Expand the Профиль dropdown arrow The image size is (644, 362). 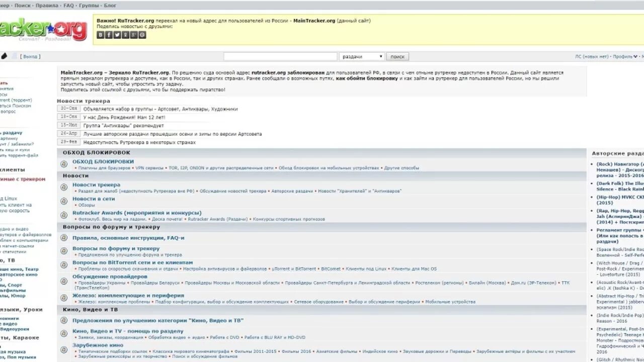[635, 57]
